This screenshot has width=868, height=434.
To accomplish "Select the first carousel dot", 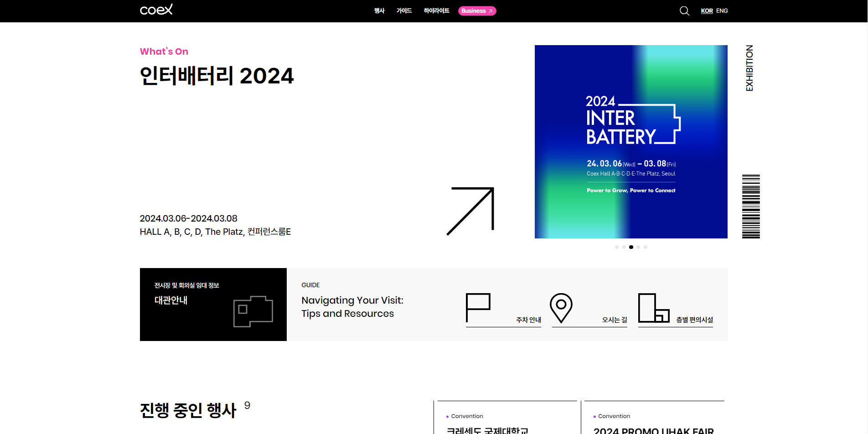I will point(617,247).
